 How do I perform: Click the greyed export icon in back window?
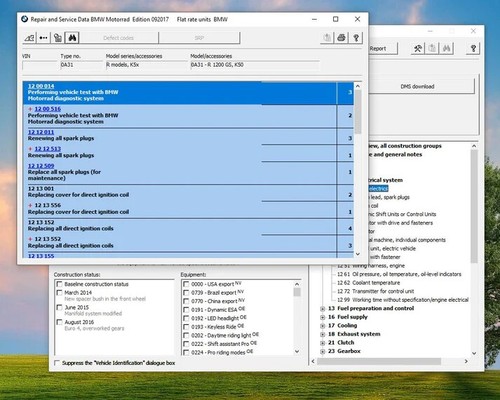coord(432,49)
